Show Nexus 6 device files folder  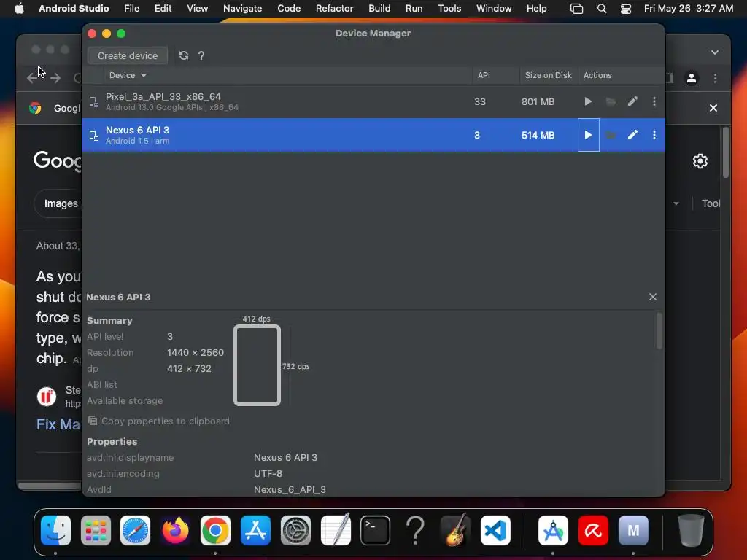tap(611, 135)
